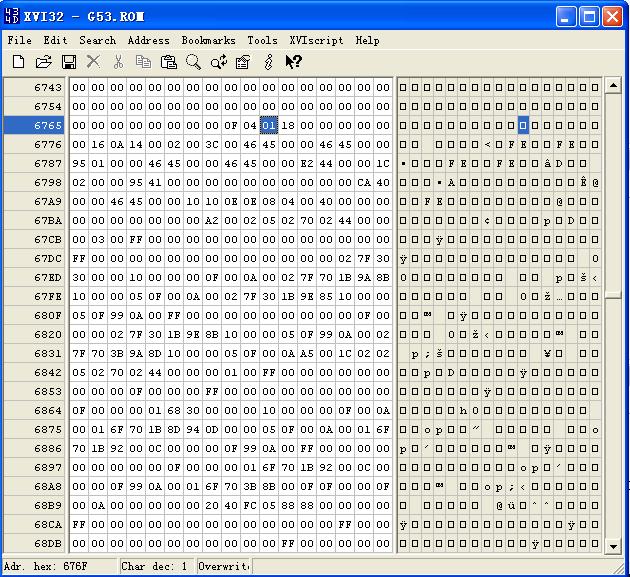Viewport: 630px width, 577px height.
Task: Open the Bookmarks menu
Action: [x=208, y=40]
